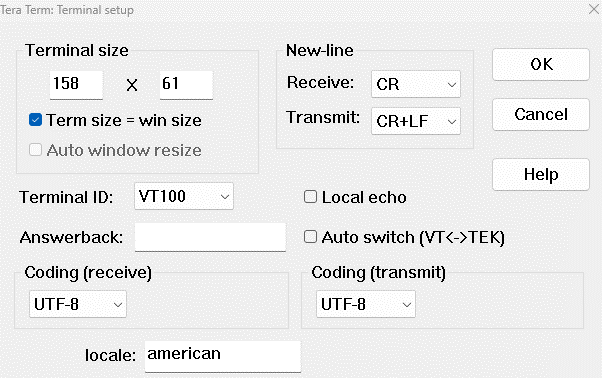Cancel the Terminal setup dialog

click(x=541, y=114)
